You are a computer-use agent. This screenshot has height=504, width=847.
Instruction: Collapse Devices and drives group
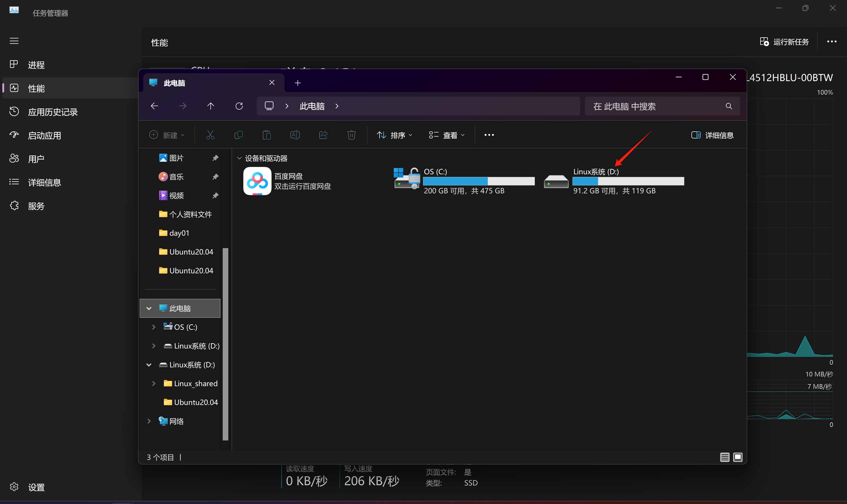[239, 158]
